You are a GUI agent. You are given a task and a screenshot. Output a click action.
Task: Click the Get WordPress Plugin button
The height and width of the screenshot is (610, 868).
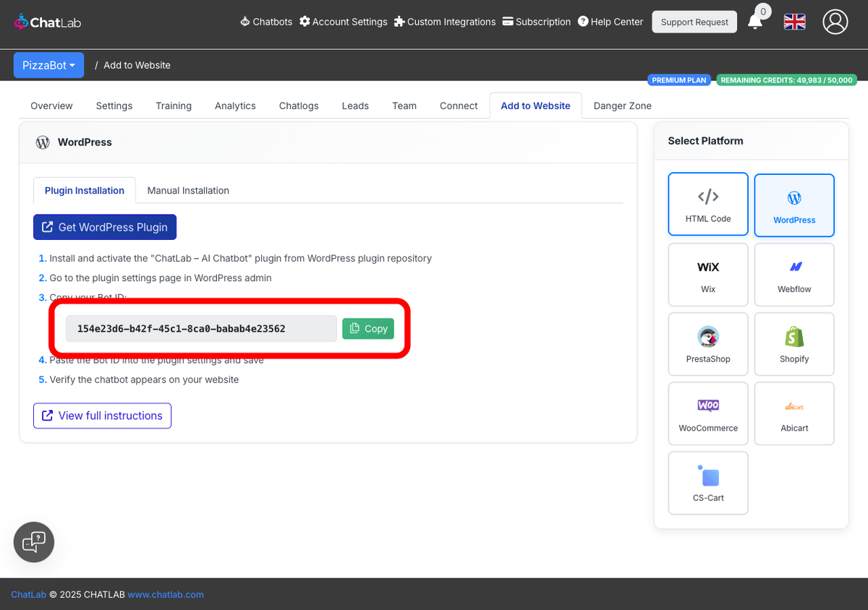(x=104, y=226)
